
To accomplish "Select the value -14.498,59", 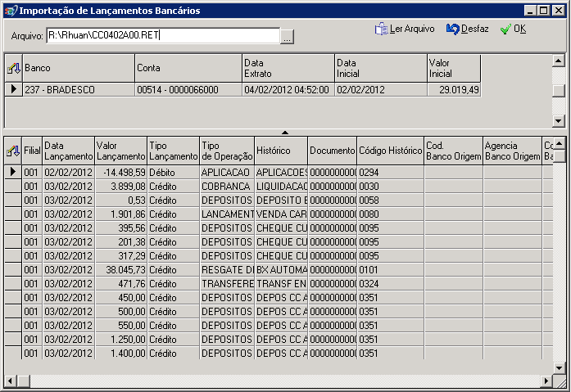I will pyautogui.click(x=121, y=173).
